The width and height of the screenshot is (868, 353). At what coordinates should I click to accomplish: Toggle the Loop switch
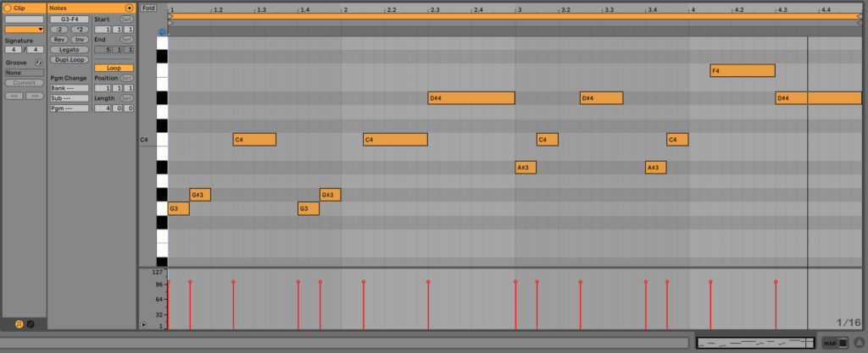[x=114, y=68]
